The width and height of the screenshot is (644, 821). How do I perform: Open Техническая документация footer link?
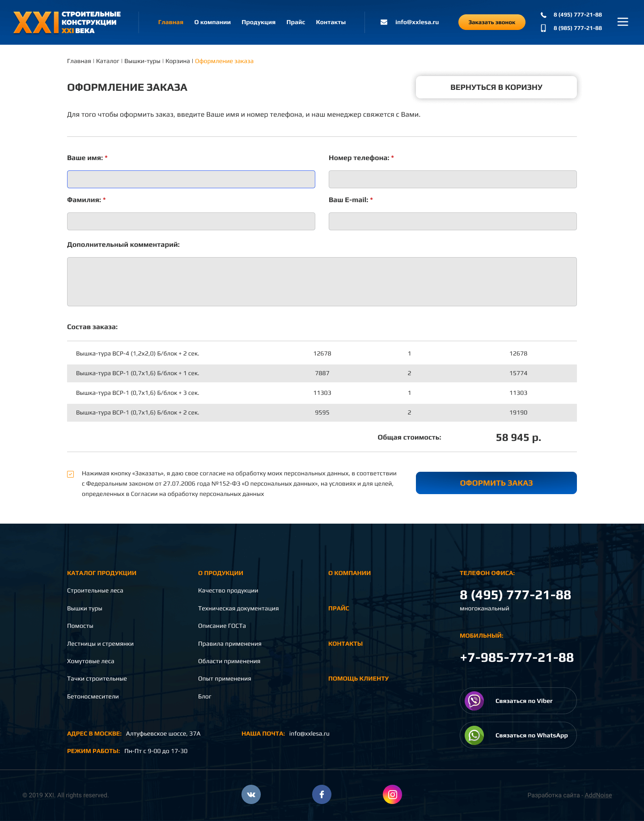tap(238, 609)
